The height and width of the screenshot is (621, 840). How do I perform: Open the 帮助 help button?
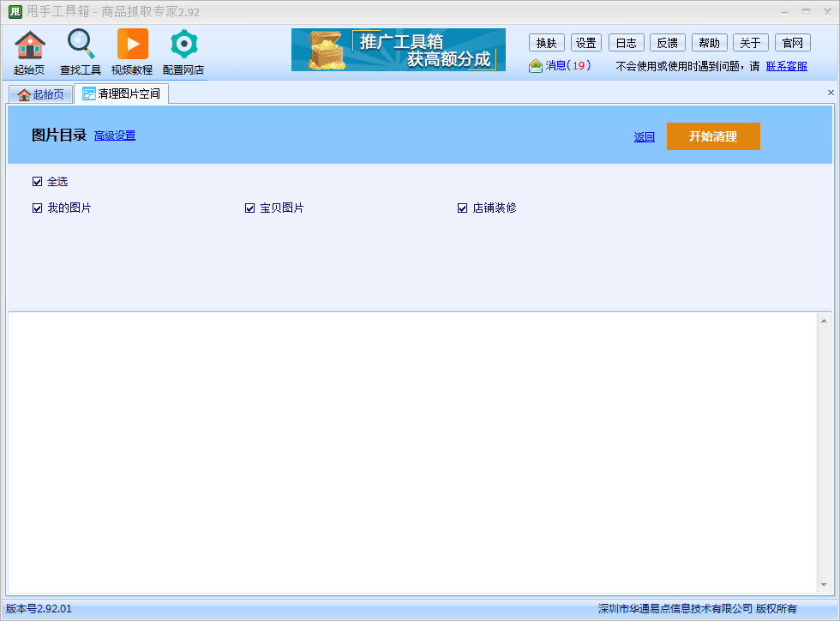[x=710, y=43]
